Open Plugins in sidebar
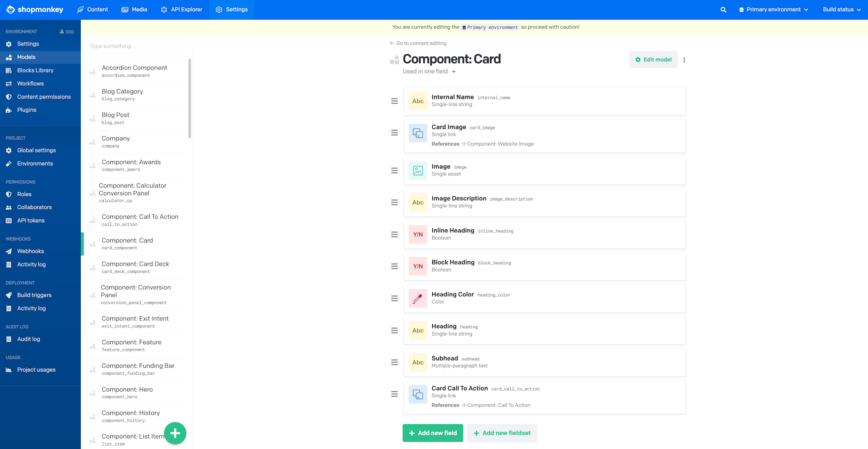868x449 pixels. coord(40,110)
